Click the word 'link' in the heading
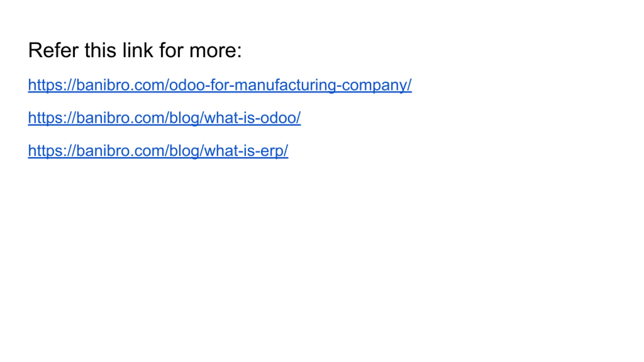The image size is (644, 362). (138, 50)
